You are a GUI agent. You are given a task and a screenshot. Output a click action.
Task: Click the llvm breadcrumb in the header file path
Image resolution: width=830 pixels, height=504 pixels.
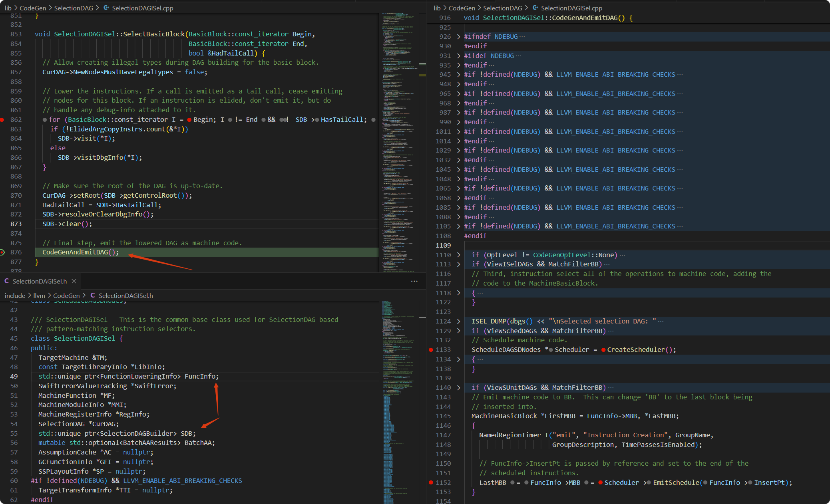[x=39, y=296]
